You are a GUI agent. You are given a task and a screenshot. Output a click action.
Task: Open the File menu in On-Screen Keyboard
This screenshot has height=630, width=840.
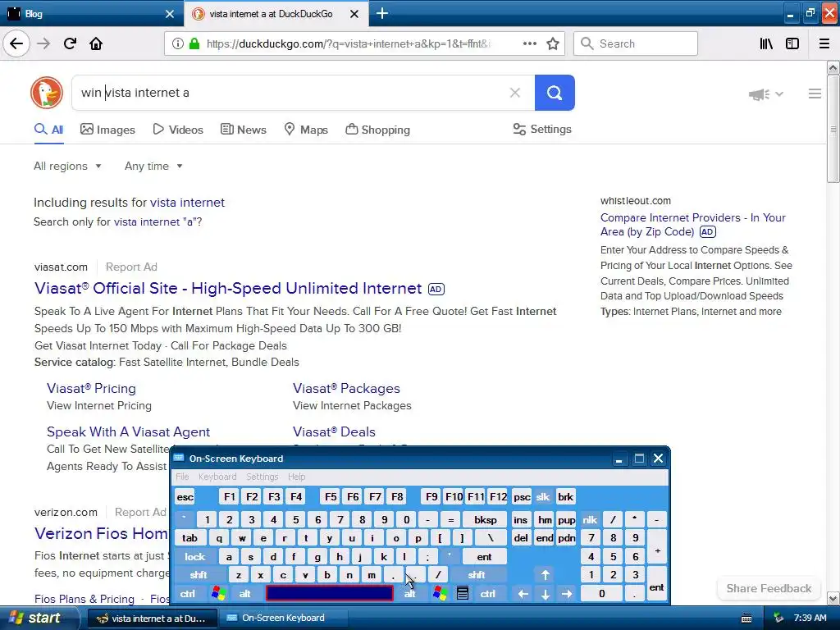pyautogui.click(x=182, y=477)
